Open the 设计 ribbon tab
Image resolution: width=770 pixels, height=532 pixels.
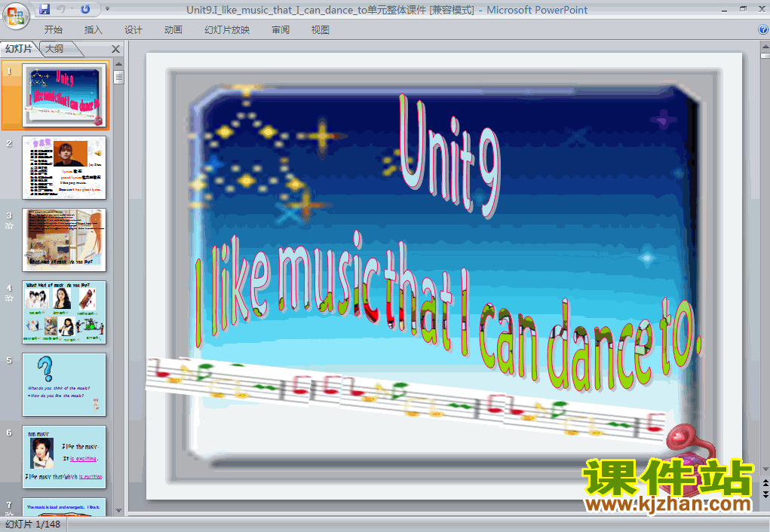[133, 30]
